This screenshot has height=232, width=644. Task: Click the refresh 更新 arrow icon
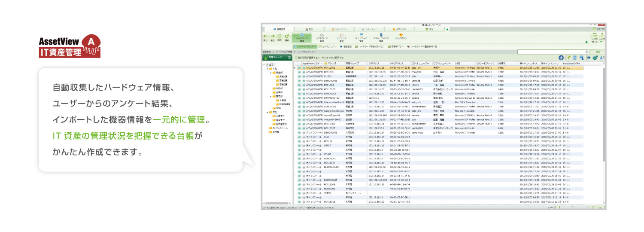(x=286, y=36)
